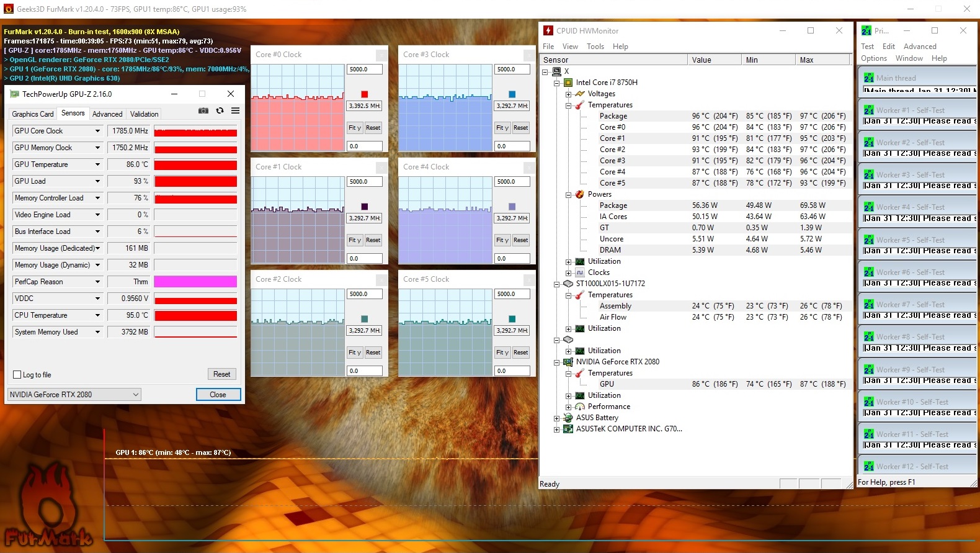The image size is (980, 553).
Task: Click the Performance gauge icon in HWMonitor
Action: point(580,407)
